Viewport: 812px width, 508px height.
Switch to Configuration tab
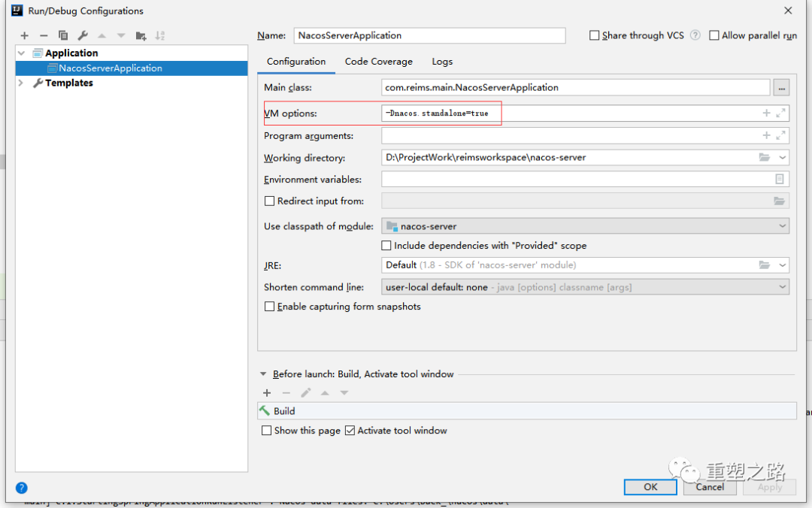pyautogui.click(x=296, y=62)
